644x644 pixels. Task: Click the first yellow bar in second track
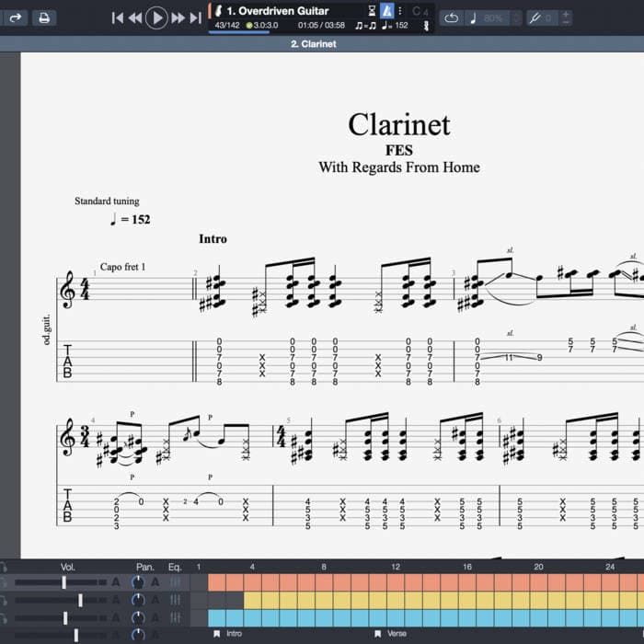tap(252, 601)
